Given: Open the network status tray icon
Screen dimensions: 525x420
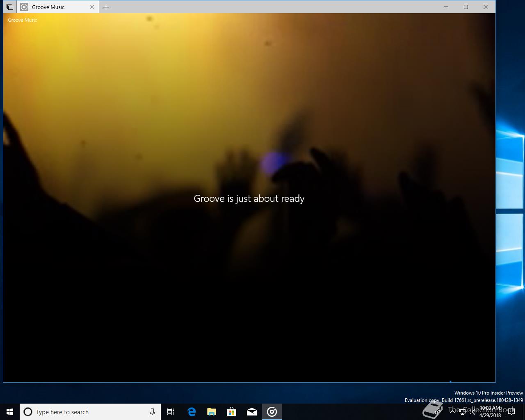Looking at the screenshot, I should tap(462, 412).
